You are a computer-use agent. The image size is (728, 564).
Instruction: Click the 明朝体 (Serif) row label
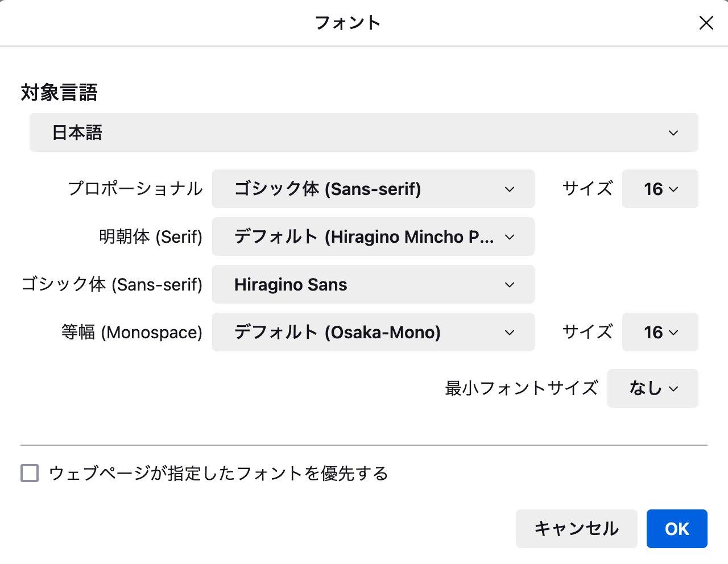click(x=151, y=237)
